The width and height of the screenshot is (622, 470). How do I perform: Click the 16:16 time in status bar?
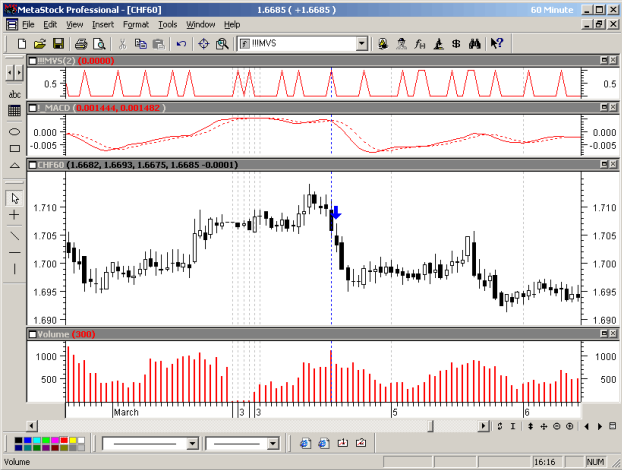[545, 462]
